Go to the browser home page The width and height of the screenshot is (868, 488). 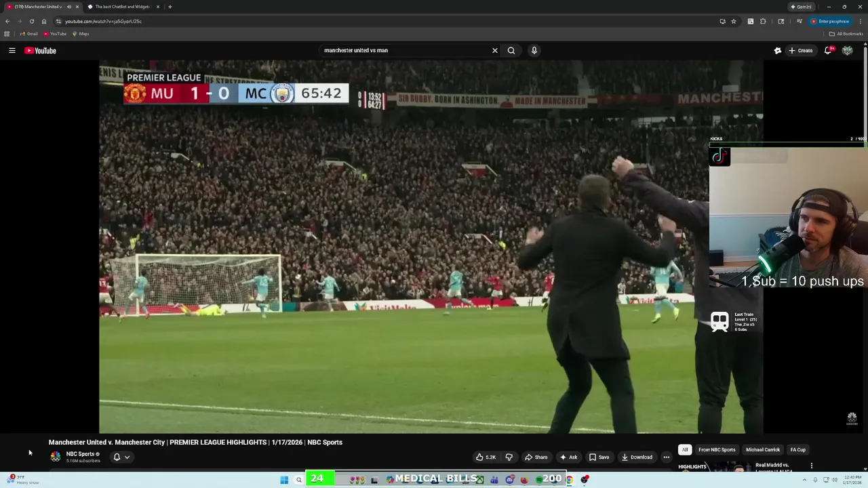(x=43, y=21)
